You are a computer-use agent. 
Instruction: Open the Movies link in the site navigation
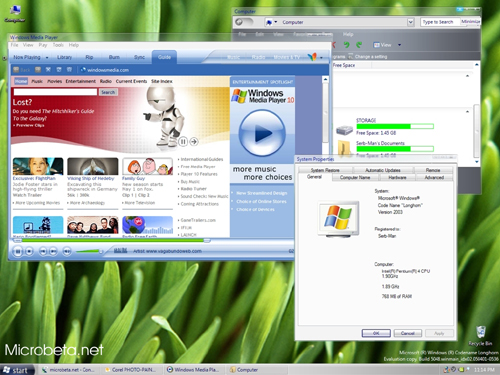(x=54, y=81)
